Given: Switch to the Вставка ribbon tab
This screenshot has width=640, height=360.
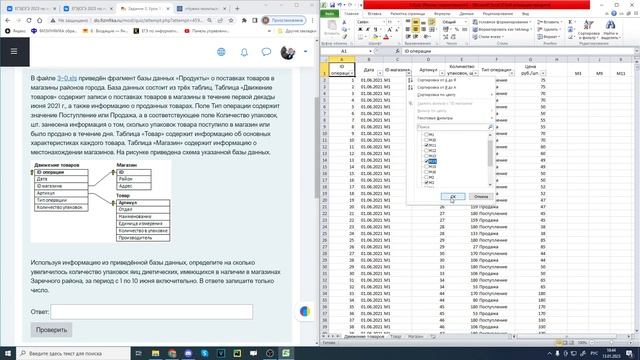Looking at the screenshot, I should click(374, 13).
